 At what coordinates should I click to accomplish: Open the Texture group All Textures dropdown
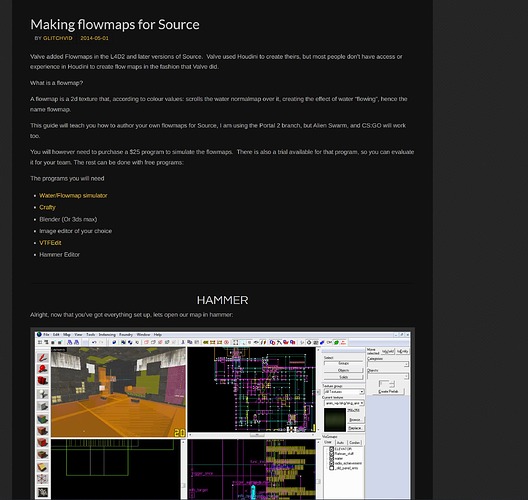click(344, 392)
